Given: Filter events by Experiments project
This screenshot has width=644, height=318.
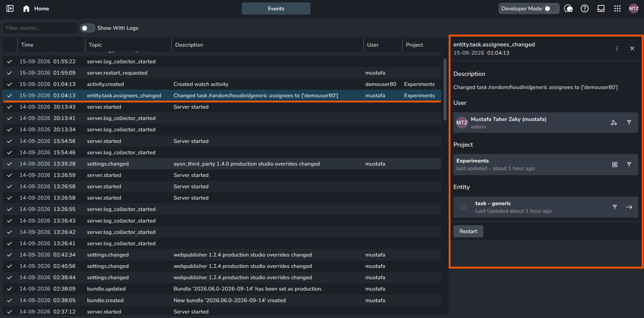Looking at the screenshot, I should [x=629, y=165].
